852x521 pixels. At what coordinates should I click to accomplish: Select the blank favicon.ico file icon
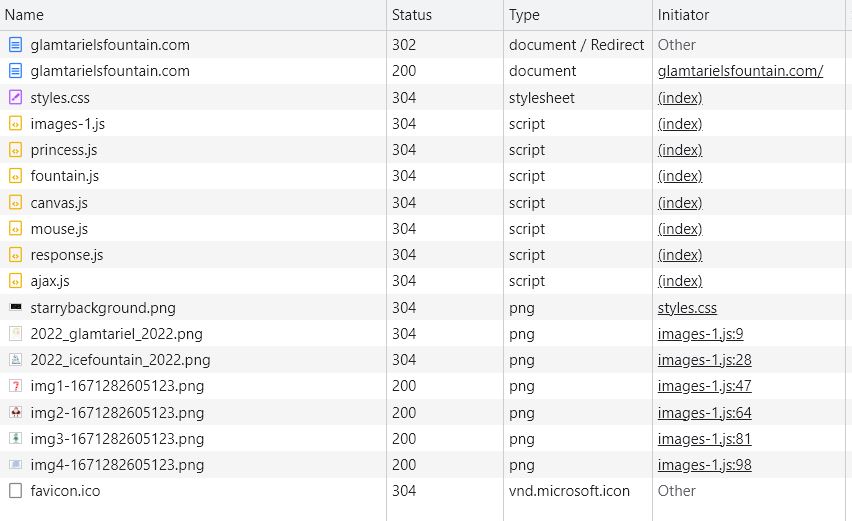[x=16, y=491]
